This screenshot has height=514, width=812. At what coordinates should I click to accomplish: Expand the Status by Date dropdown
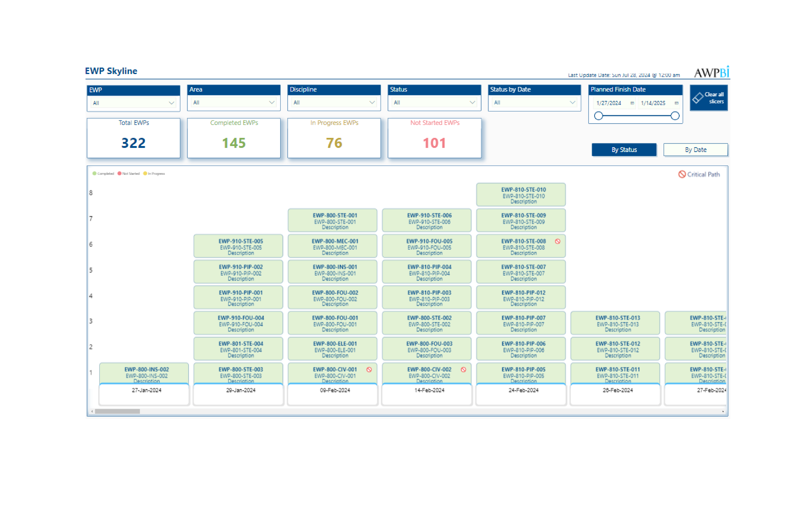click(x=572, y=102)
